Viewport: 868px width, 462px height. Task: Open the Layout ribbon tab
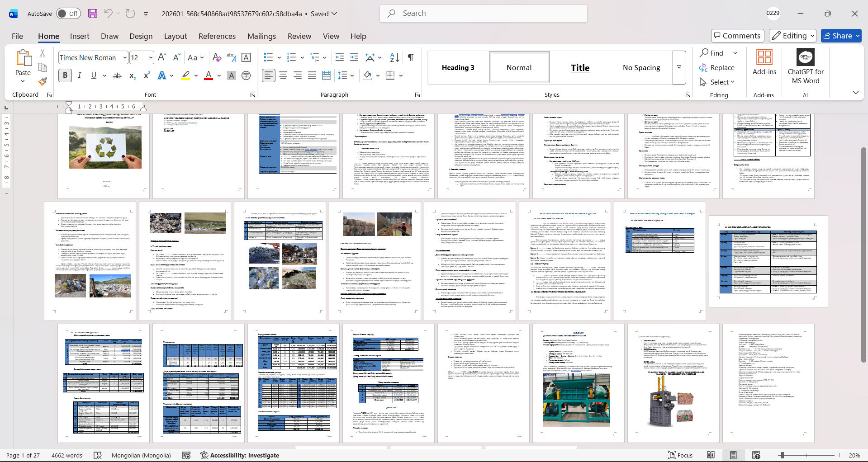(x=175, y=36)
